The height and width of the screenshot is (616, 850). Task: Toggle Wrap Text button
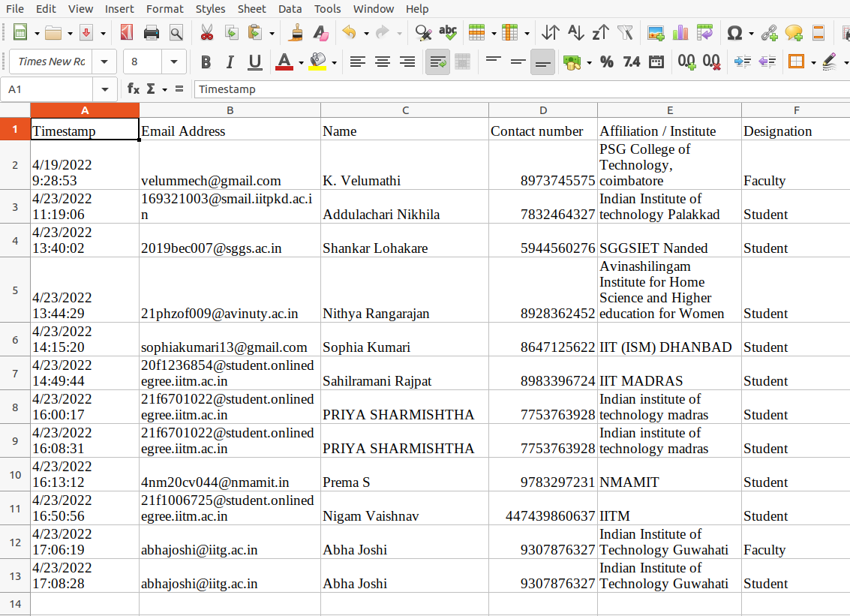click(437, 62)
